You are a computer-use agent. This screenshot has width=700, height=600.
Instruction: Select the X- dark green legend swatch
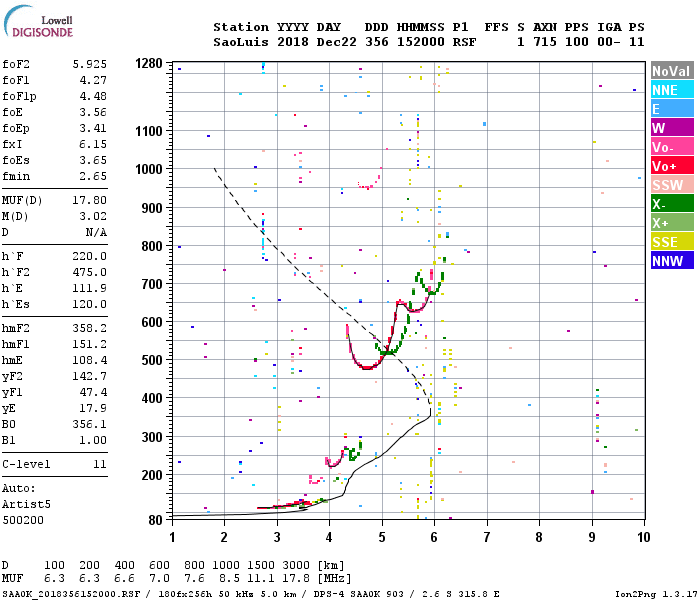click(x=672, y=204)
